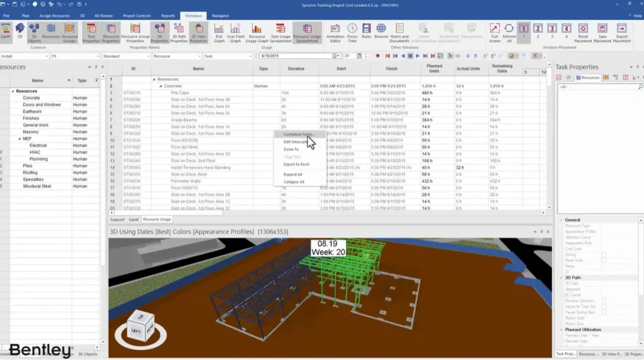This screenshot has height=360, width=644.
Task: Open the Resource Groups window icon
Action: tap(69, 33)
